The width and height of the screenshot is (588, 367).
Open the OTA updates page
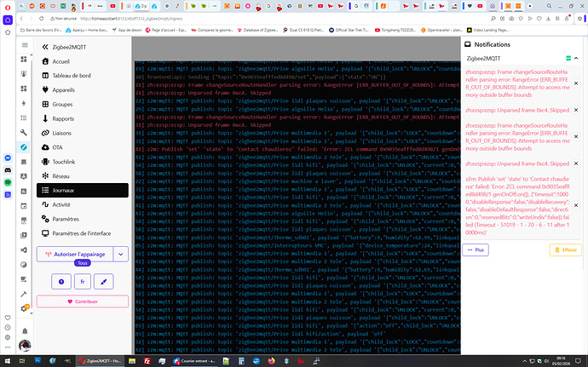pyautogui.click(x=57, y=146)
